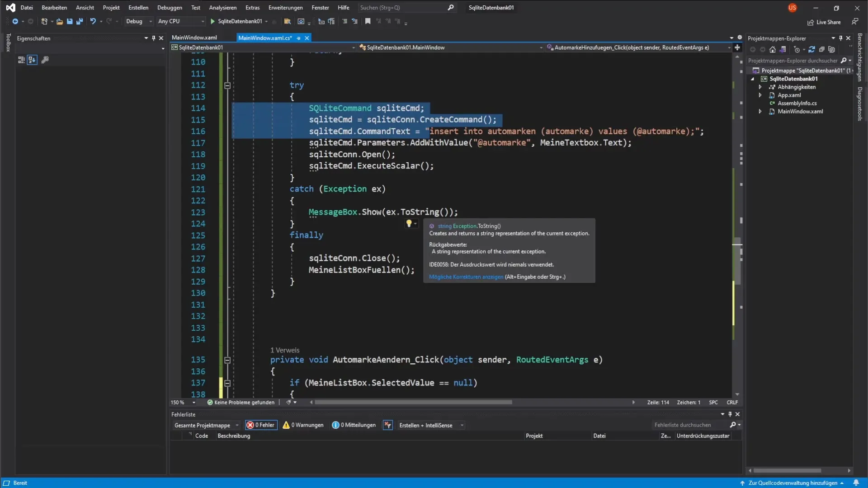Undo the last action via the toolbar arrow

click(x=93, y=21)
